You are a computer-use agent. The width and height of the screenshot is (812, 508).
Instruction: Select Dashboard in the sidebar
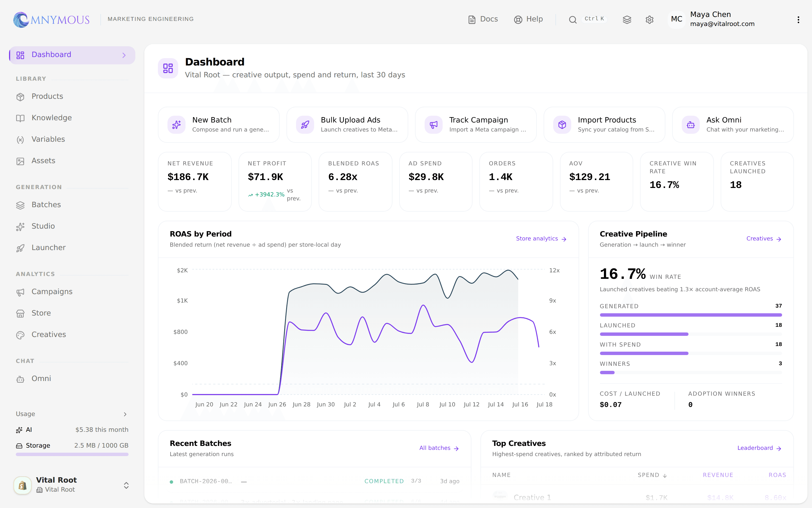pos(72,55)
